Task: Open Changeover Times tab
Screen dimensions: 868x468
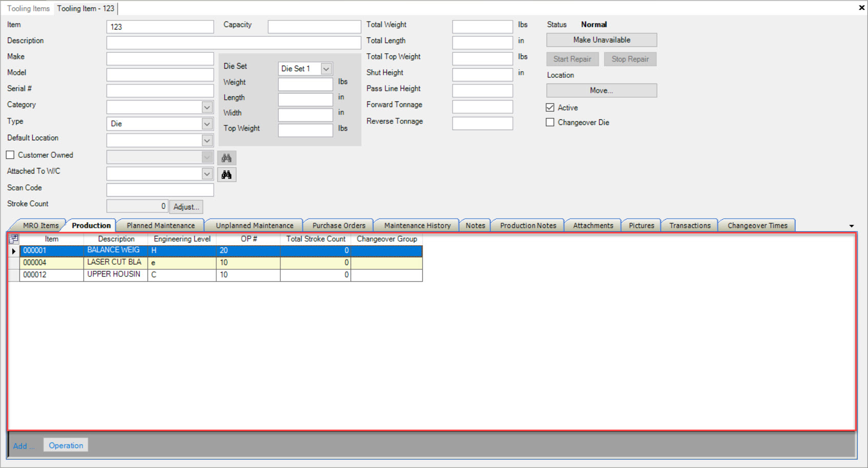Action: tap(757, 225)
